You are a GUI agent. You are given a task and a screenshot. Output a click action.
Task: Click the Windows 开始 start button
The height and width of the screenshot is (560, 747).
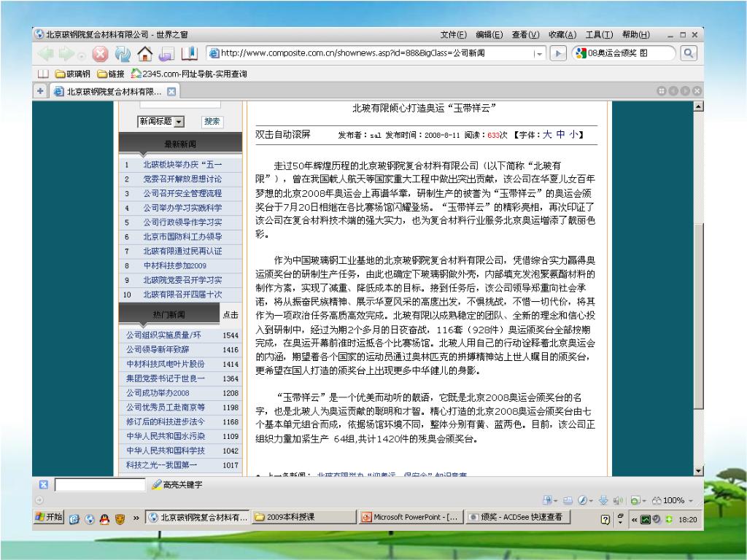click(x=49, y=518)
